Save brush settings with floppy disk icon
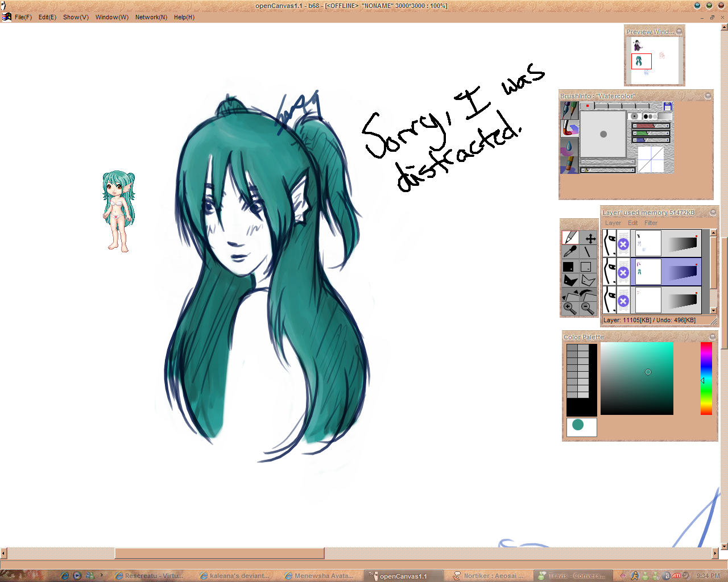The height and width of the screenshot is (582, 728). coord(668,106)
